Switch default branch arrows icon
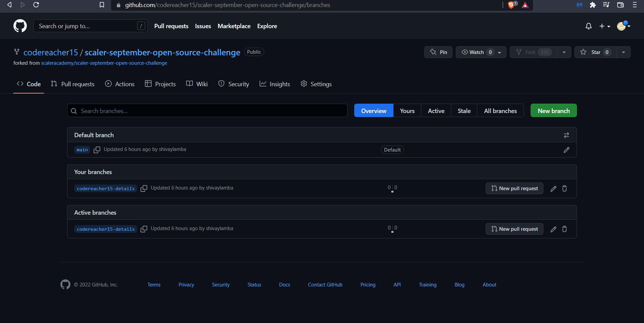The width and height of the screenshot is (644, 323). pyautogui.click(x=567, y=135)
